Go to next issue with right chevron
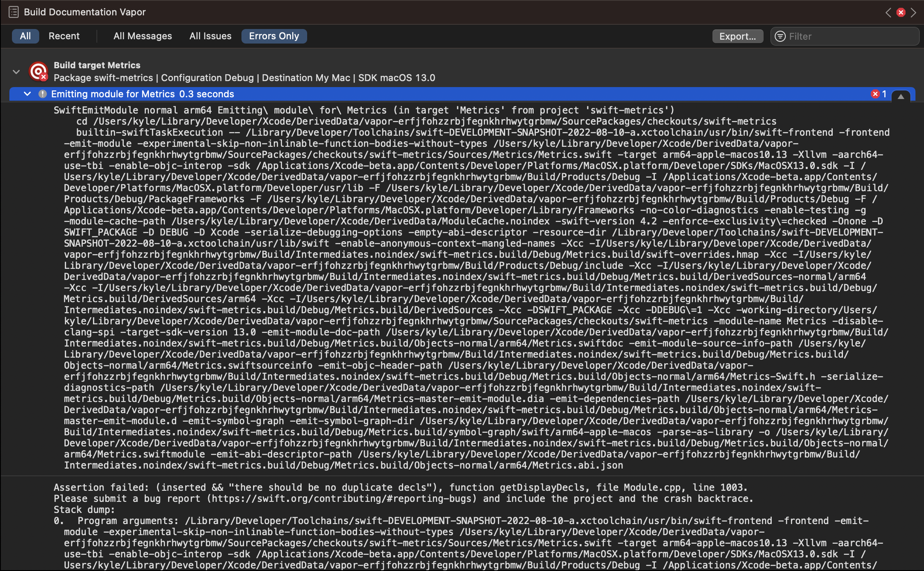The height and width of the screenshot is (571, 924). click(x=913, y=12)
